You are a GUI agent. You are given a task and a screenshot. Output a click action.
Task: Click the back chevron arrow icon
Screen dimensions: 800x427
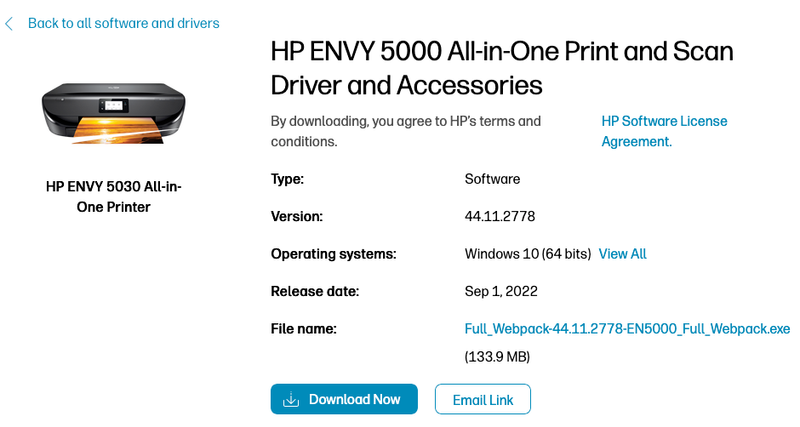click(x=9, y=23)
